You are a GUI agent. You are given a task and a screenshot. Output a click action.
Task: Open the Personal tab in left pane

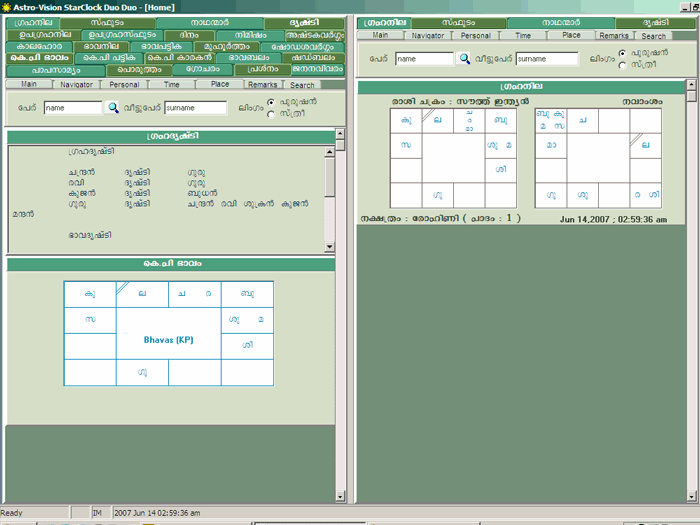[124, 84]
